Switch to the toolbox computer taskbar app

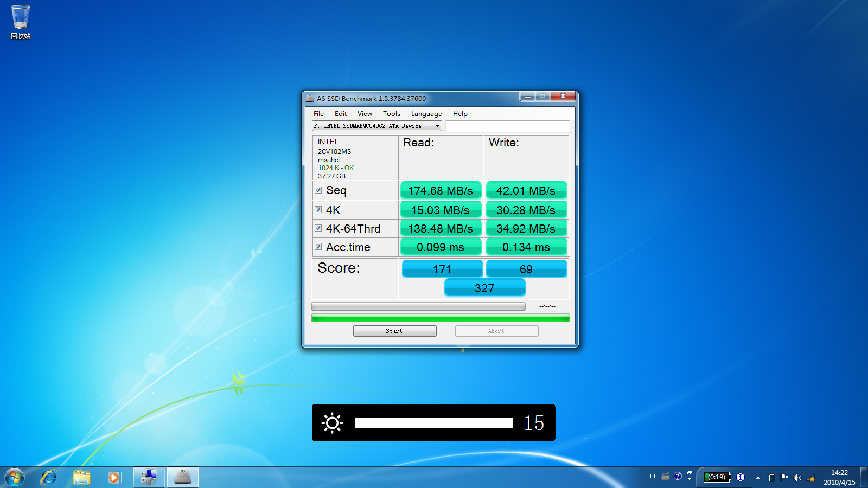tap(149, 478)
